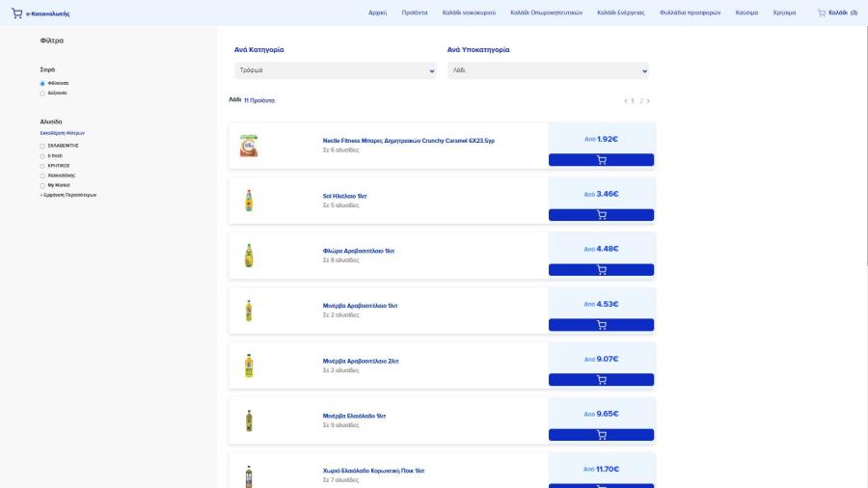This screenshot has height=488, width=868.
Task: Click 'Σε 6 αλυσίδες' under Nestle Fitness
Action: (x=341, y=149)
